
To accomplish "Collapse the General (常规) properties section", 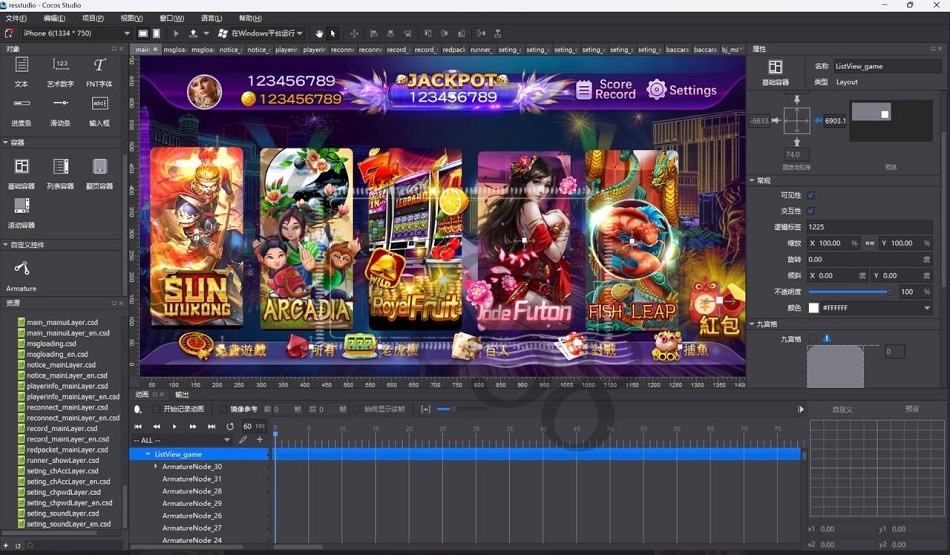I will point(752,181).
